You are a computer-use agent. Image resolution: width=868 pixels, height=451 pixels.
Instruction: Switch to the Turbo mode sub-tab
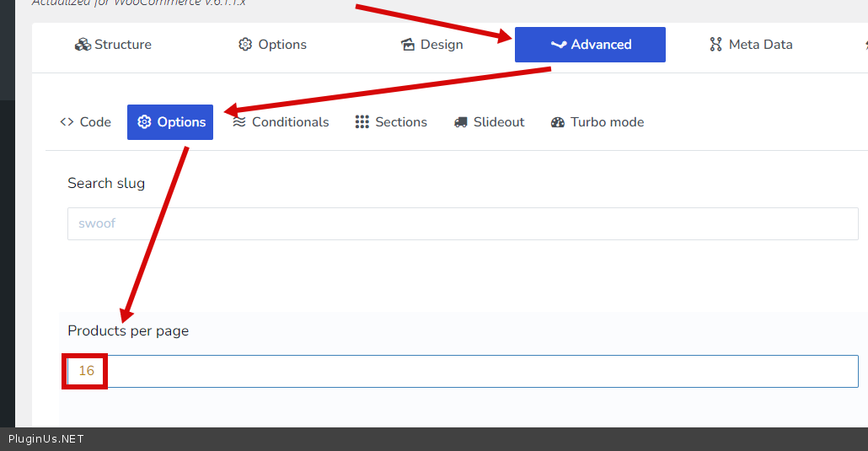pos(607,122)
